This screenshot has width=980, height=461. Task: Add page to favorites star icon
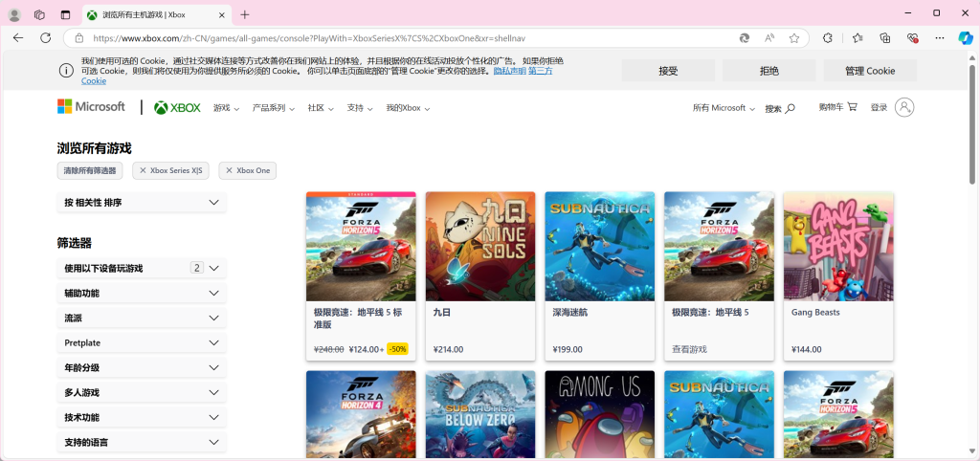793,38
